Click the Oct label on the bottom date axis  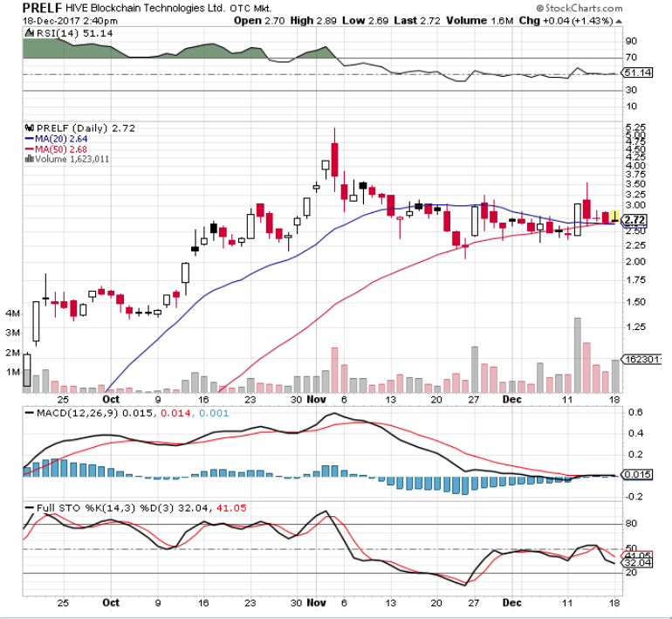pyautogui.click(x=110, y=602)
